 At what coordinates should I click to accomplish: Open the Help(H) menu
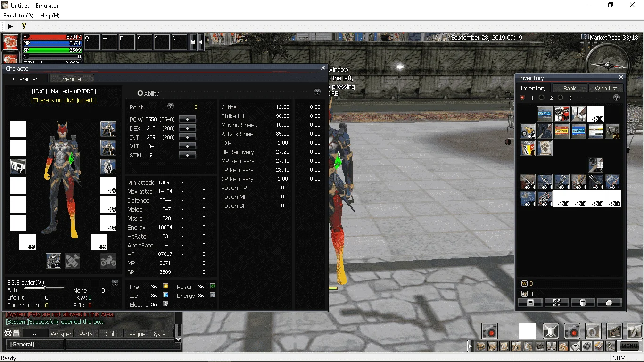point(50,16)
